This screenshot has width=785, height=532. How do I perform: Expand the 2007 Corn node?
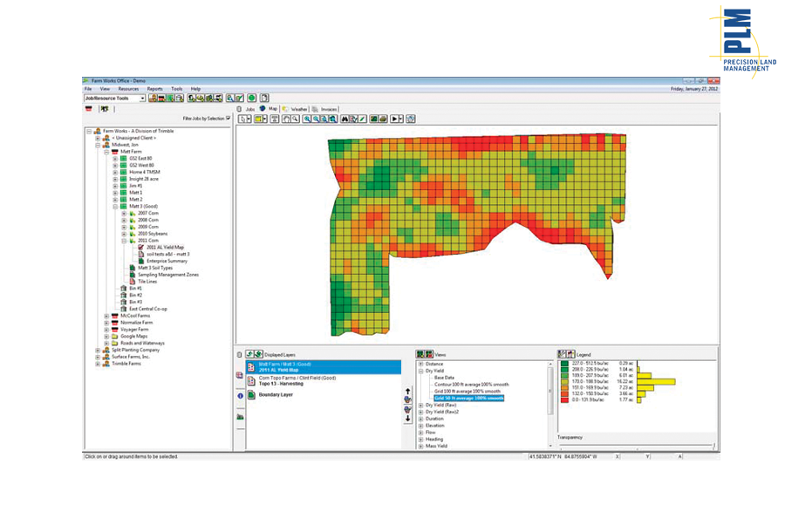coord(124,213)
